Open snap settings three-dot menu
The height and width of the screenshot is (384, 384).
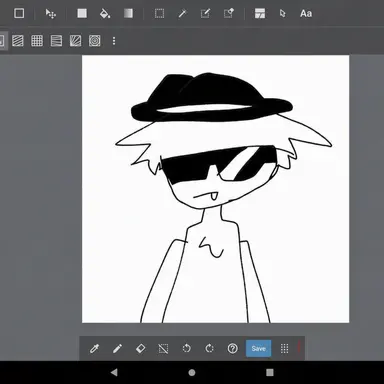[x=114, y=41]
